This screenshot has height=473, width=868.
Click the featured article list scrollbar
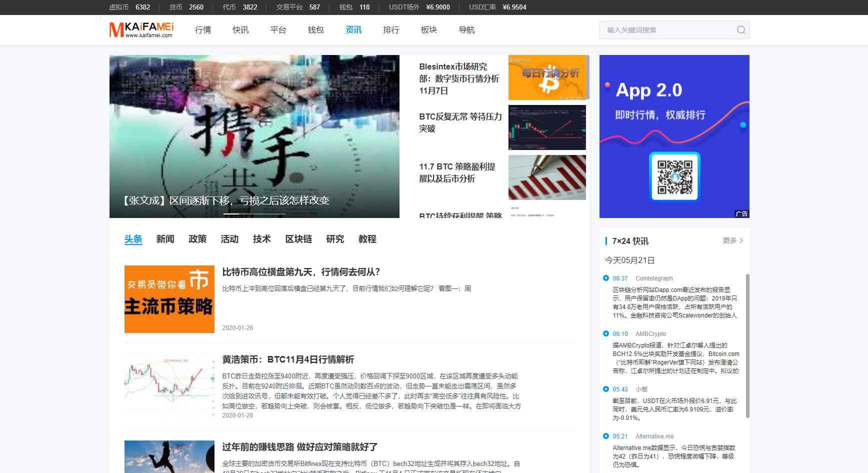click(587, 77)
